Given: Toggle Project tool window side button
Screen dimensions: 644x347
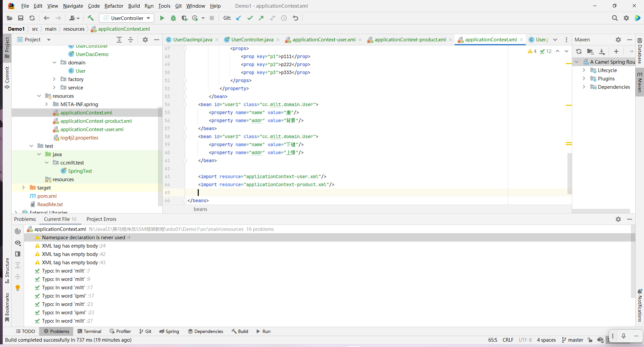Looking at the screenshot, I should tap(7, 47).
